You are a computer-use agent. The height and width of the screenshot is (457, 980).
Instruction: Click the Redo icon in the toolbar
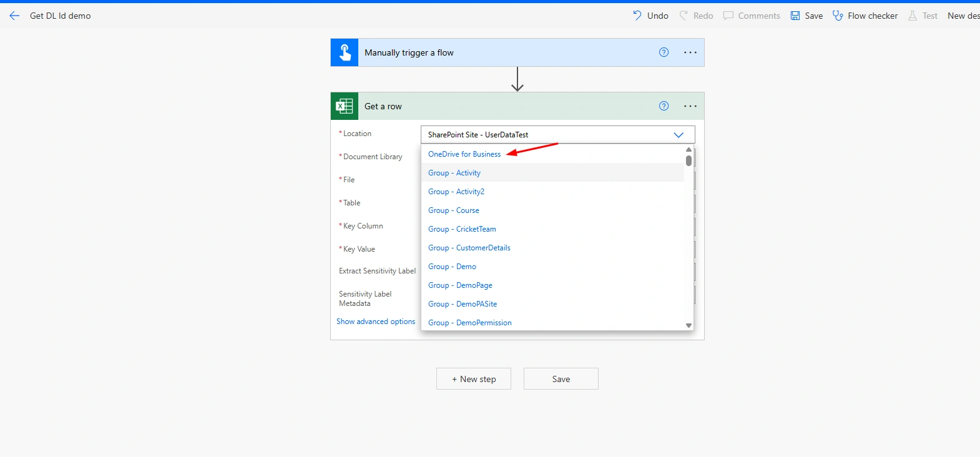pos(684,16)
